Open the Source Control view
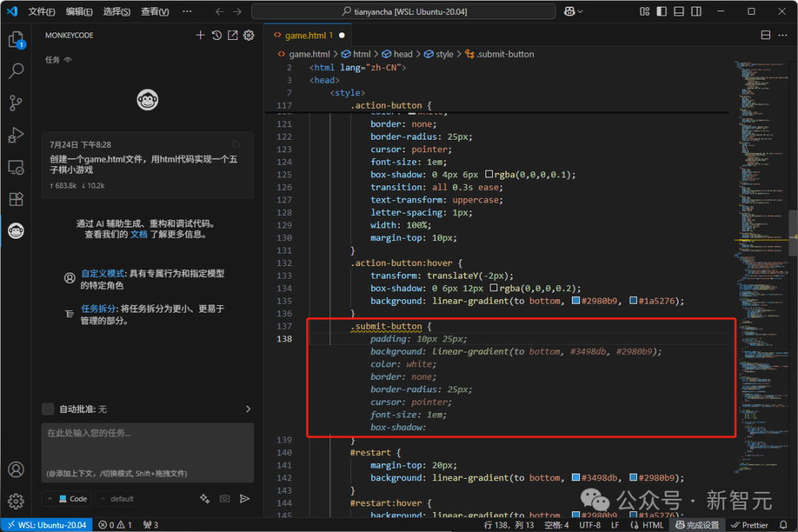Viewport: 798px width, 532px height. [x=16, y=103]
